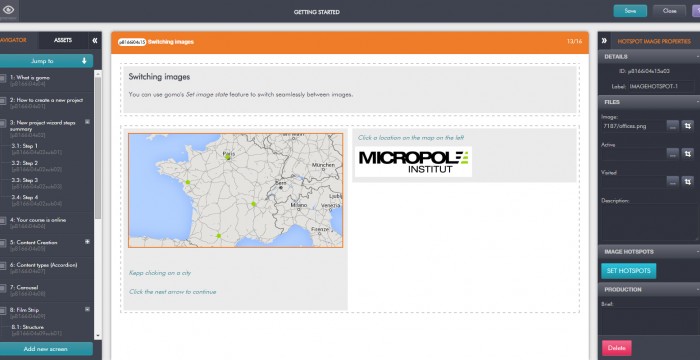Open the 'Jump to' dropdown
Viewport: 700px width, 360px height.
coord(46,61)
